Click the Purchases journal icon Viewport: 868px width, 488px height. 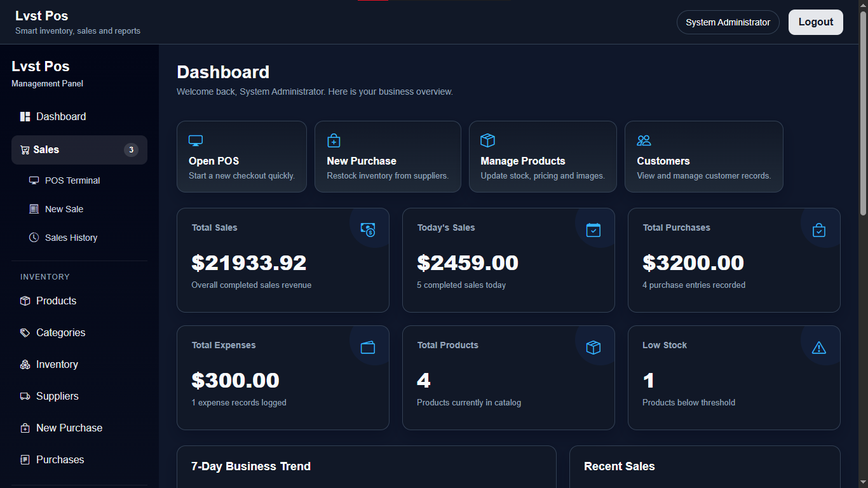[x=25, y=460]
